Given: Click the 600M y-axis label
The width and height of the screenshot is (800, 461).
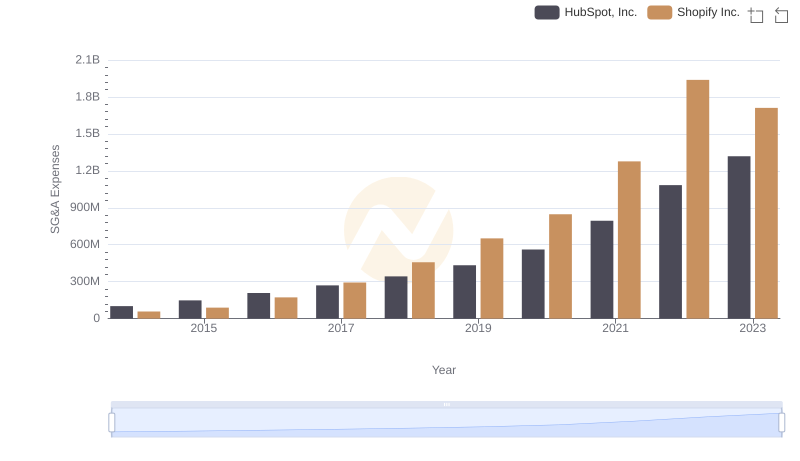Looking at the screenshot, I should click(x=85, y=244).
